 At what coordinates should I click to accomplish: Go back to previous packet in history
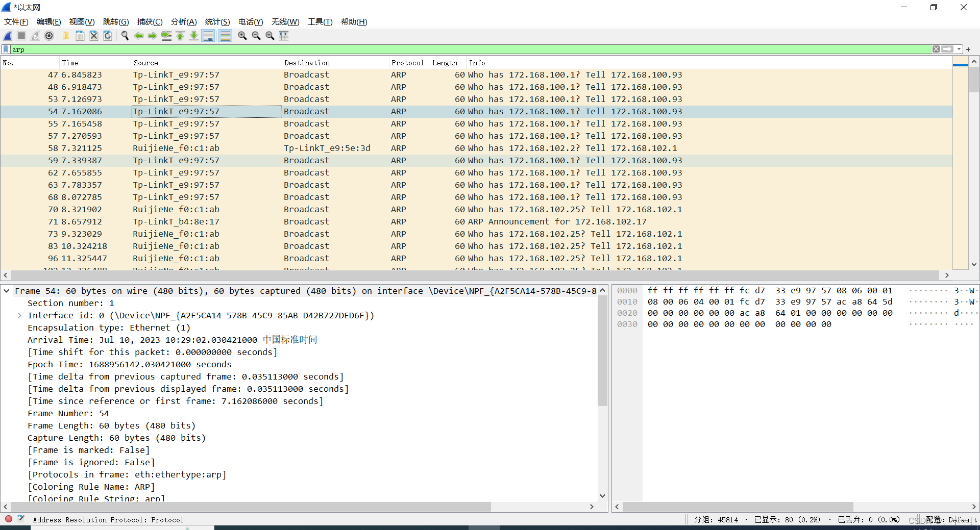139,36
